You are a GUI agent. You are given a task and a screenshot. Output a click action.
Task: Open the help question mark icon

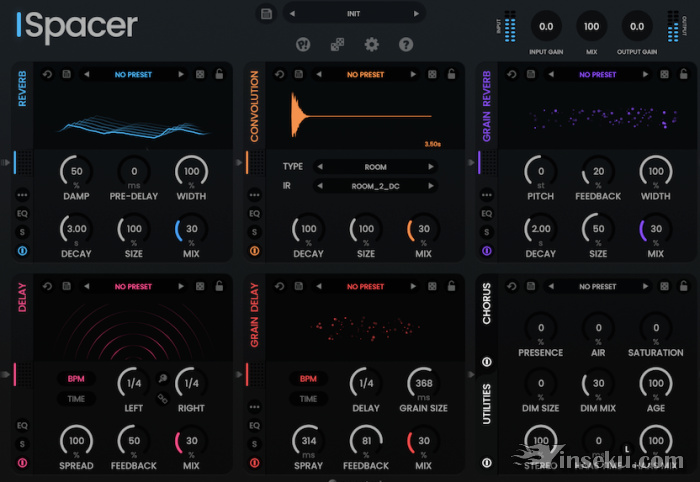(406, 44)
